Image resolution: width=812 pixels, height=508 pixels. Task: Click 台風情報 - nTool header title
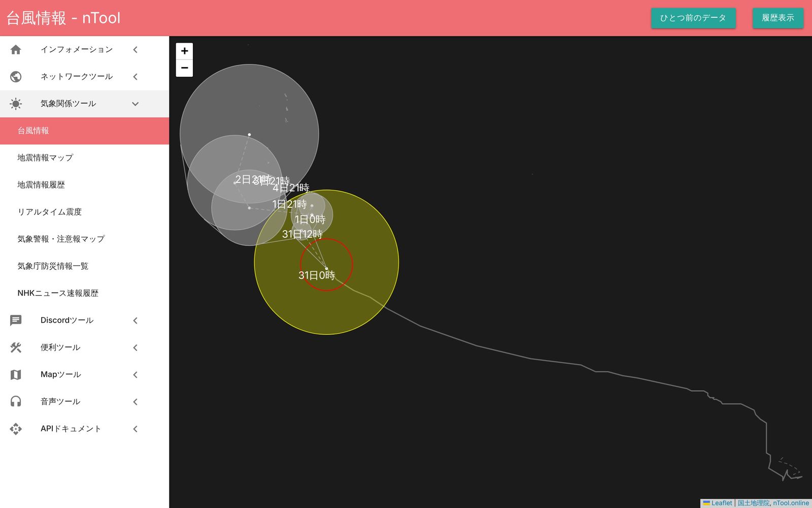tap(63, 18)
